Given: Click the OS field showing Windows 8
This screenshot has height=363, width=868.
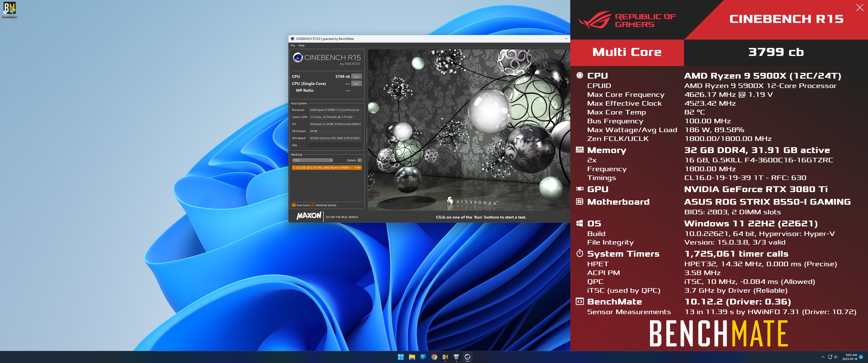Looking at the screenshot, I should [335, 124].
